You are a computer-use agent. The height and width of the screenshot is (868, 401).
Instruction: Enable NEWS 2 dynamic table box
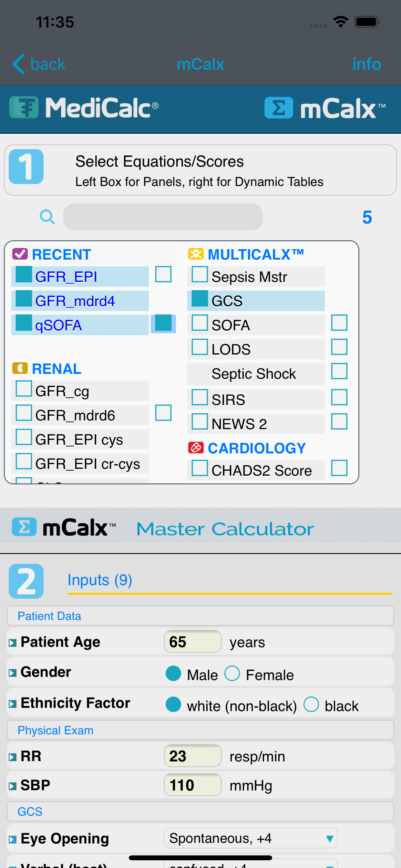coord(339,421)
